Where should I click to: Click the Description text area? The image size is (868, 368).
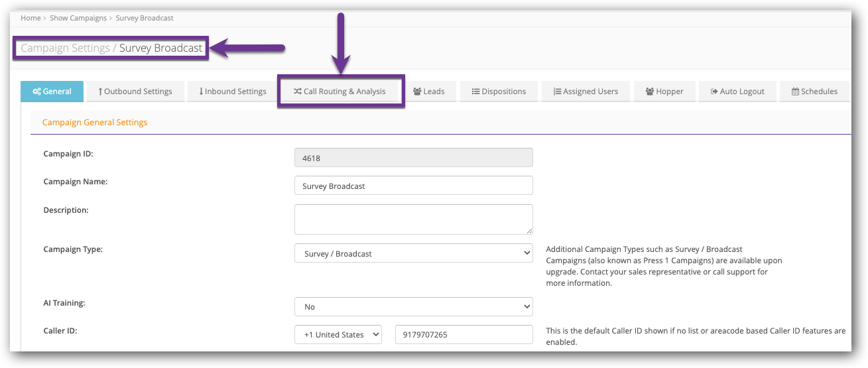[413, 219]
